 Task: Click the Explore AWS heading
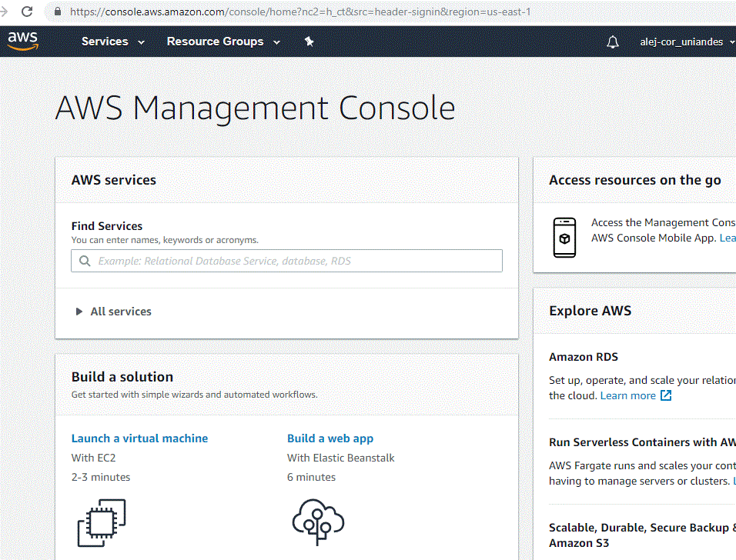click(590, 311)
